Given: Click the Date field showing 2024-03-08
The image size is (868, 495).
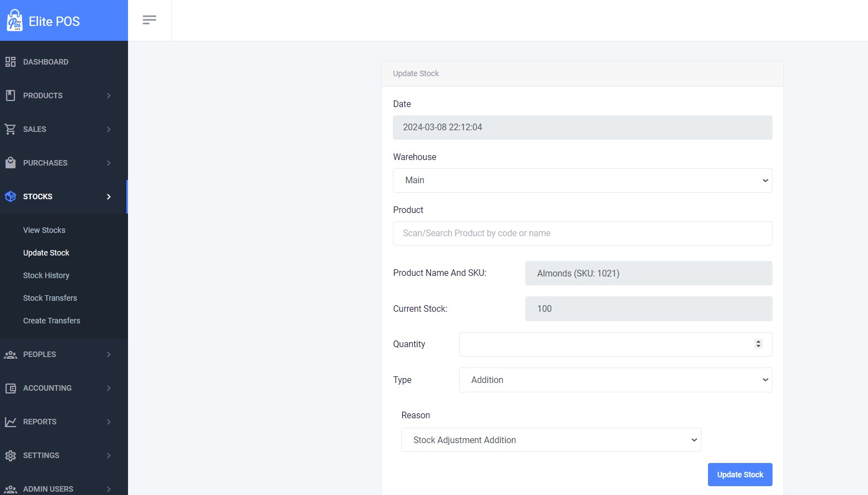Looking at the screenshot, I should (x=582, y=127).
